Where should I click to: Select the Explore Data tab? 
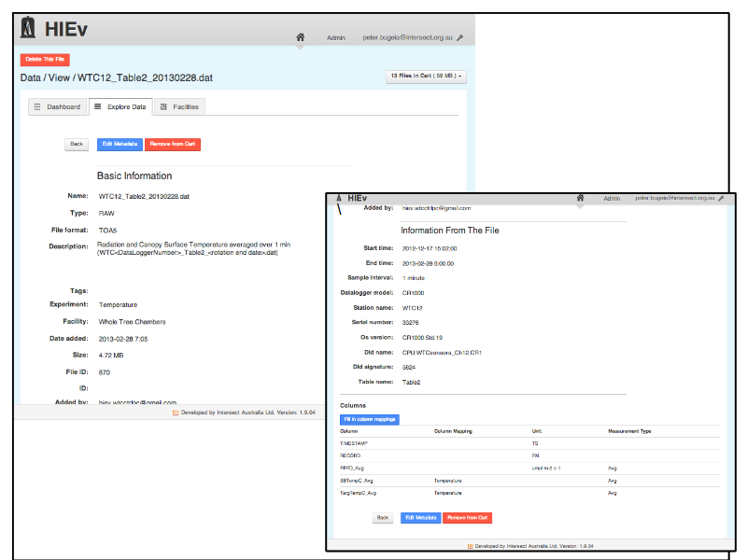coord(120,106)
